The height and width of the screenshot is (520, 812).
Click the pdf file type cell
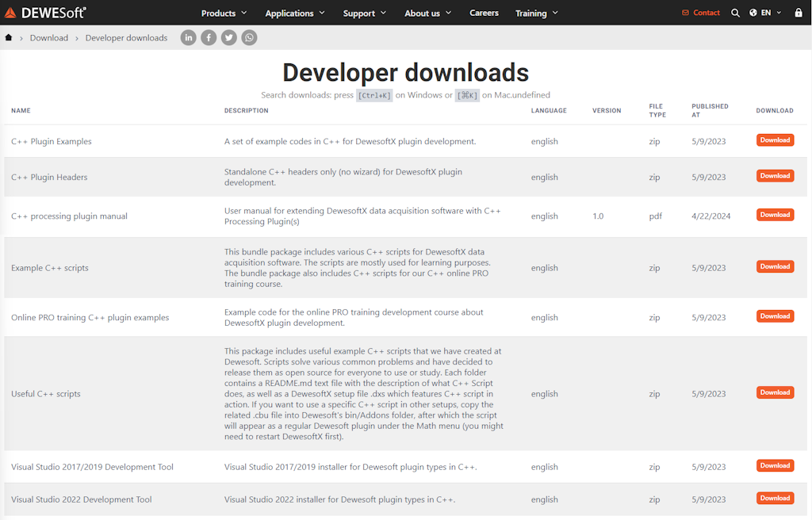[x=655, y=216]
